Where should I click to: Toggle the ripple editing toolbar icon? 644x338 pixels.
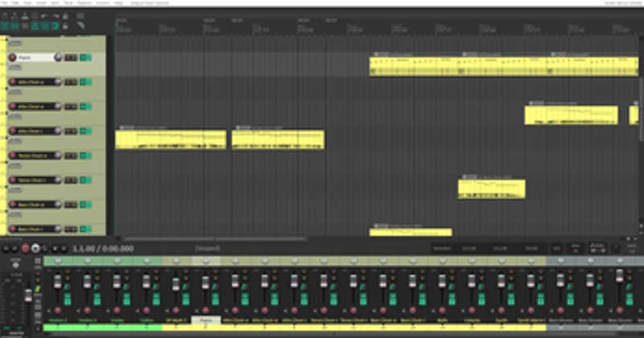(25, 26)
